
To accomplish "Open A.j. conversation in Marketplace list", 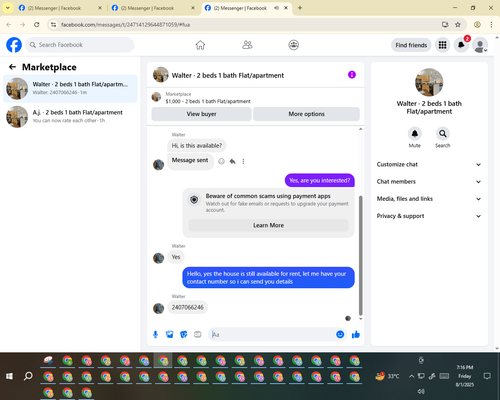I will (70, 117).
